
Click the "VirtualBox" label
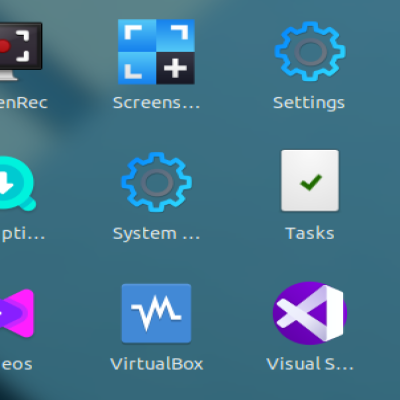157,364
